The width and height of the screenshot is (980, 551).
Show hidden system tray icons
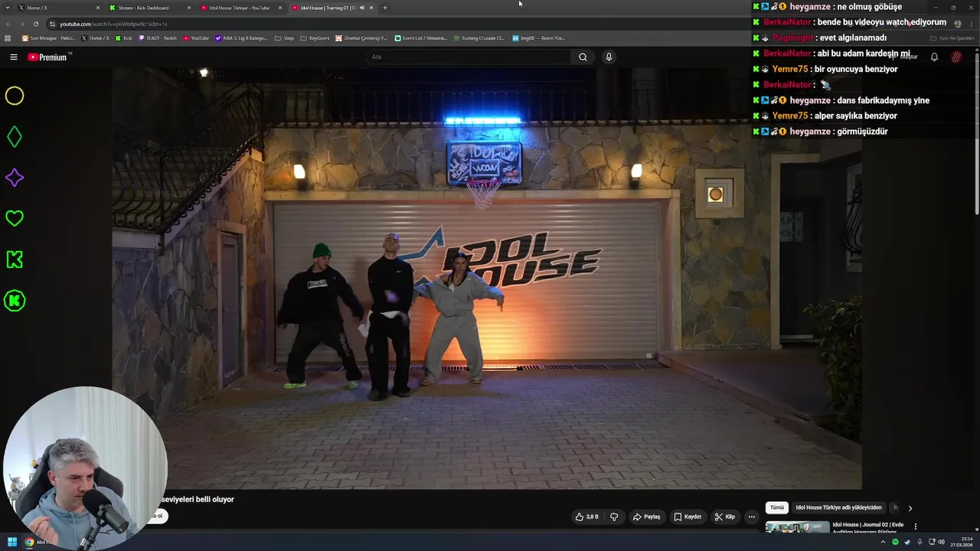[x=883, y=542]
